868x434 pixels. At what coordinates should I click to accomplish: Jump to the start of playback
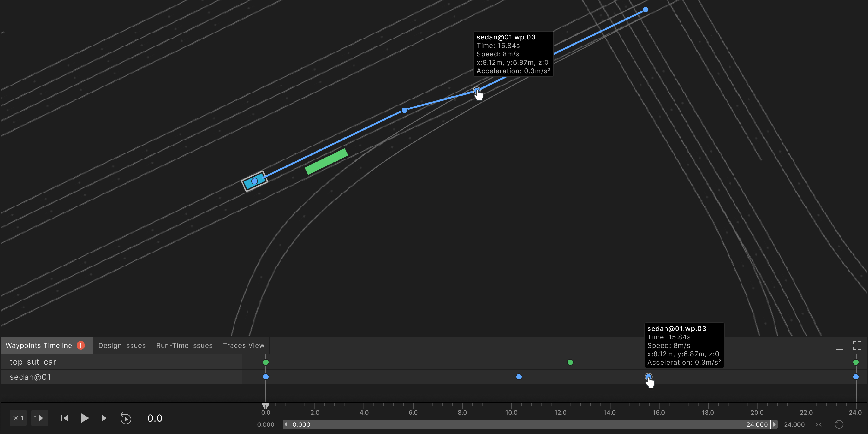64,418
